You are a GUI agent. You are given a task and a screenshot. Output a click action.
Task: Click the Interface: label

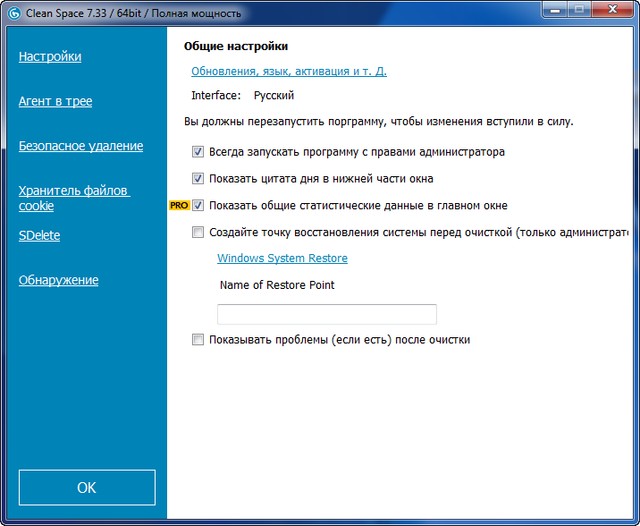(216, 95)
